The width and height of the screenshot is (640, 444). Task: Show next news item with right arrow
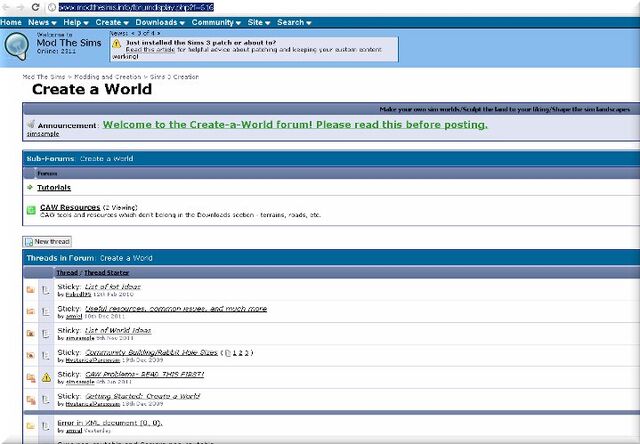[x=158, y=33]
